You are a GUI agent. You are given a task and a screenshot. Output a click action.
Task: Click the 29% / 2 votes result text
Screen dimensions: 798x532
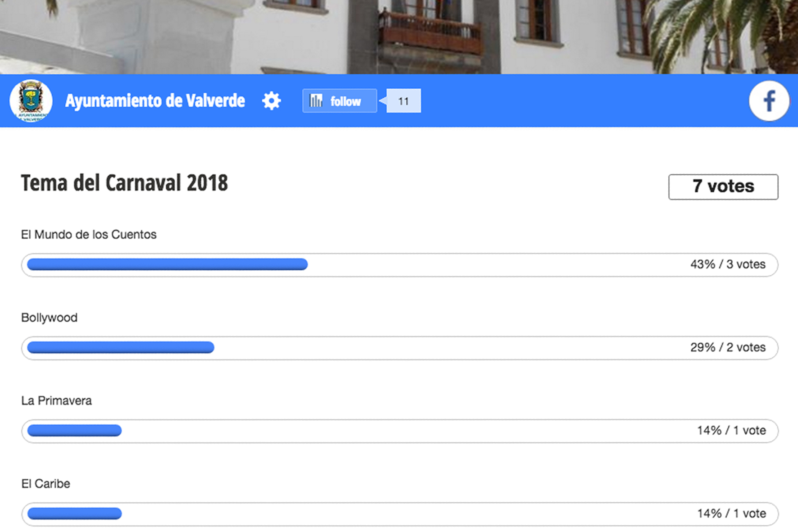[727, 347]
